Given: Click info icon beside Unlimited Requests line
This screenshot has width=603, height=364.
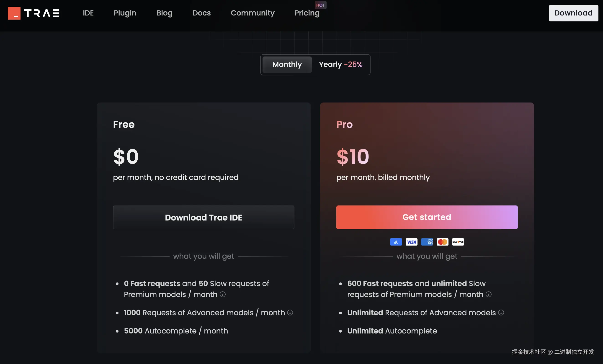Looking at the screenshot, I should click(x=501, y=313).
